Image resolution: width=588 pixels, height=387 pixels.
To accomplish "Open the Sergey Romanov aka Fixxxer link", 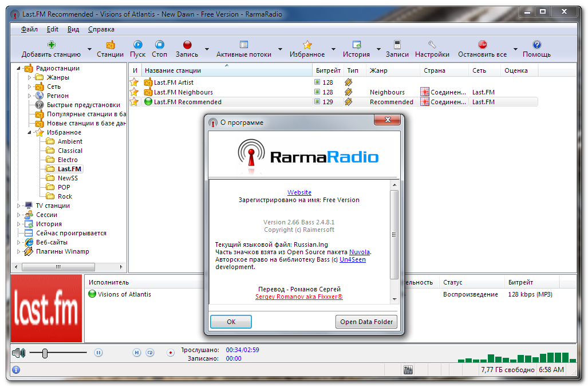I will [x=299, y=297].
